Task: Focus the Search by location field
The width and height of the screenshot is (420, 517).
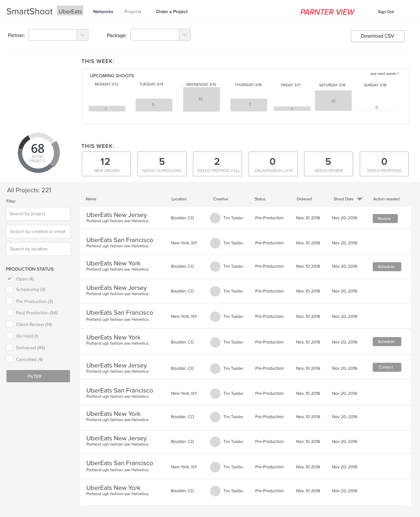Action: point(38,249)
